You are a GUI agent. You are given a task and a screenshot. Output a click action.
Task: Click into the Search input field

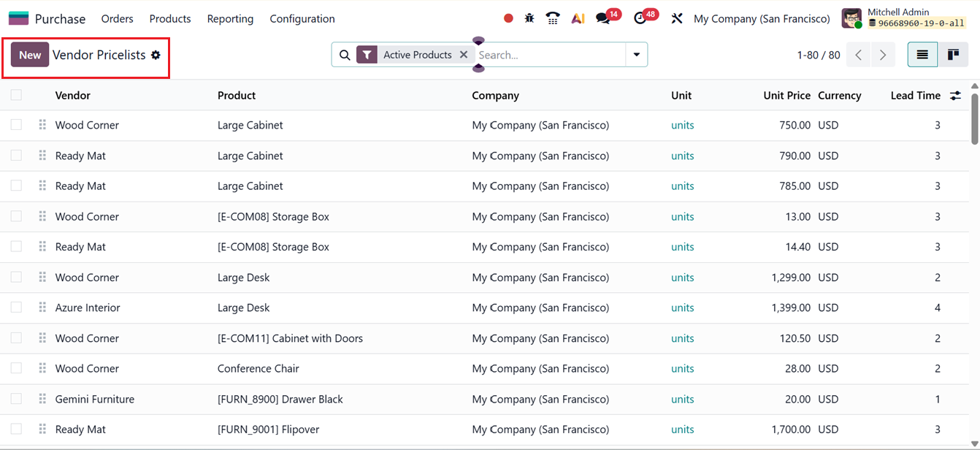[549, 55]
